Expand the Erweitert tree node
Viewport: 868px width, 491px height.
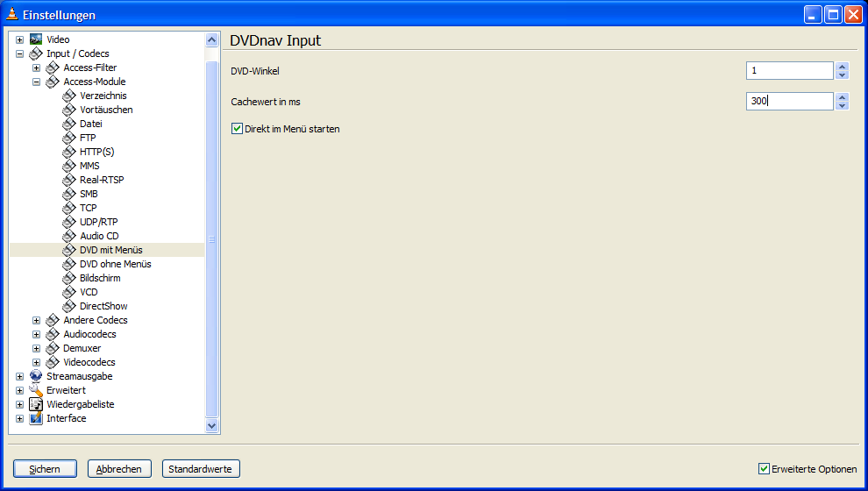click(x=20, y=390)
